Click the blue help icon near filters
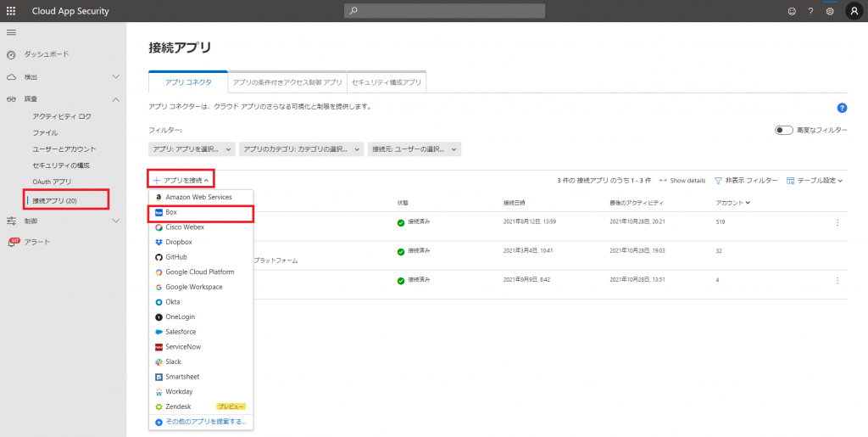This screenshot has width=868, height=437. click(842, 108)
